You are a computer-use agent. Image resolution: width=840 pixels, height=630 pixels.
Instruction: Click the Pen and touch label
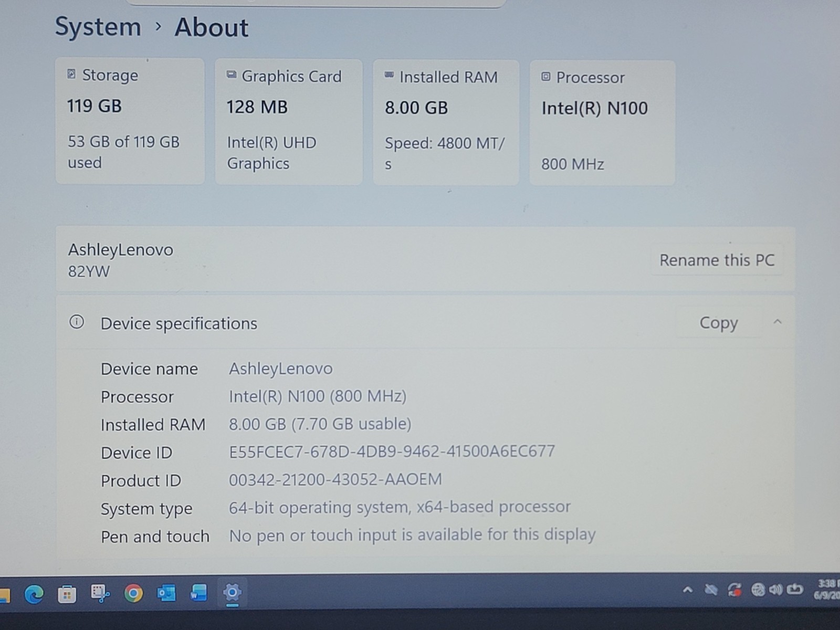(155, 537)
